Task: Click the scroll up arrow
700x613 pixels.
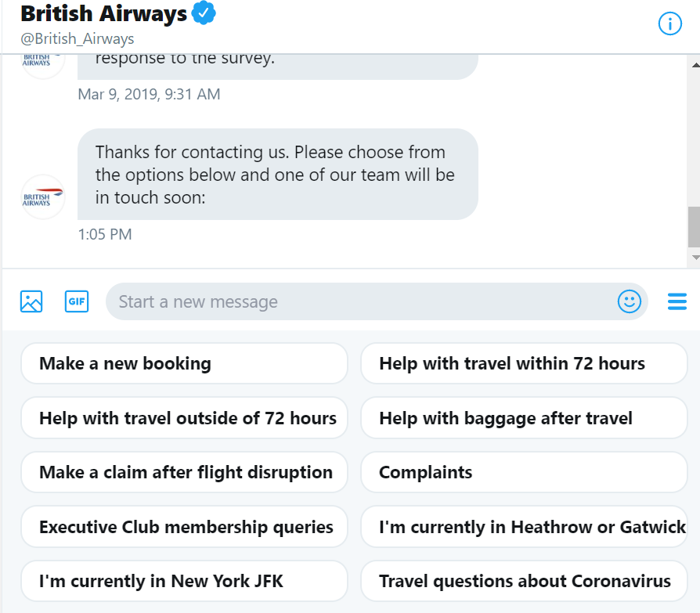Action: click(x=695, y=65)
